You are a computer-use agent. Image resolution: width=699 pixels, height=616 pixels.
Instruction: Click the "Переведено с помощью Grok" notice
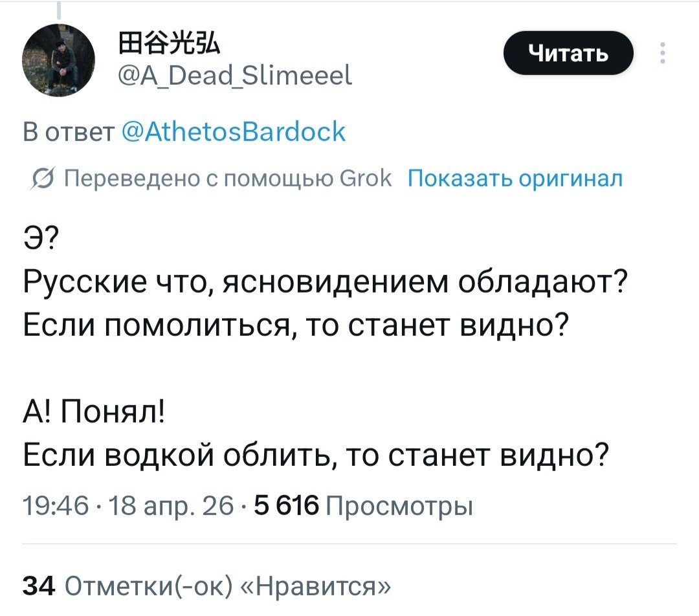click(x=228, y=179)
